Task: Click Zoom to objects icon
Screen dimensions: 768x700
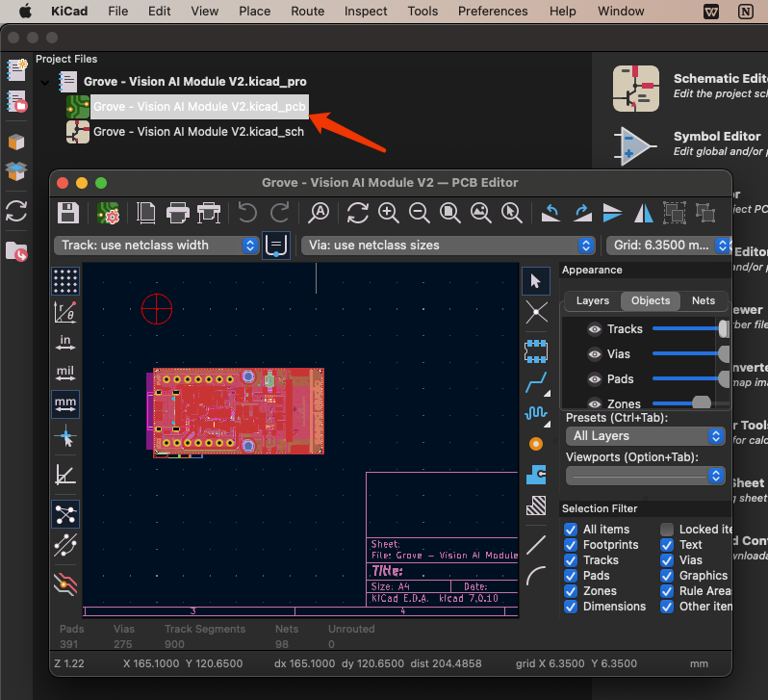Action: [x=480, y=213]
